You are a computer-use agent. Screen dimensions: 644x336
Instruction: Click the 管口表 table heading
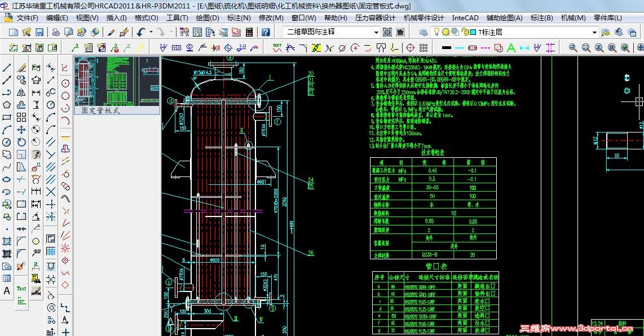tap(436, 266)
